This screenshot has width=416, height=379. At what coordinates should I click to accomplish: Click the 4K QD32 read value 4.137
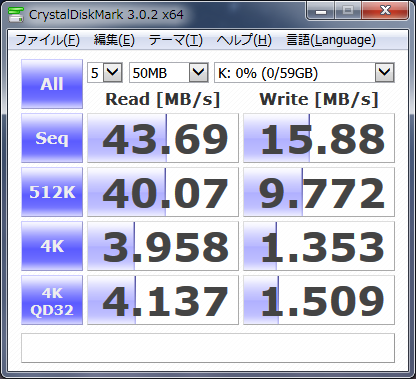click(x=163, y=300)
